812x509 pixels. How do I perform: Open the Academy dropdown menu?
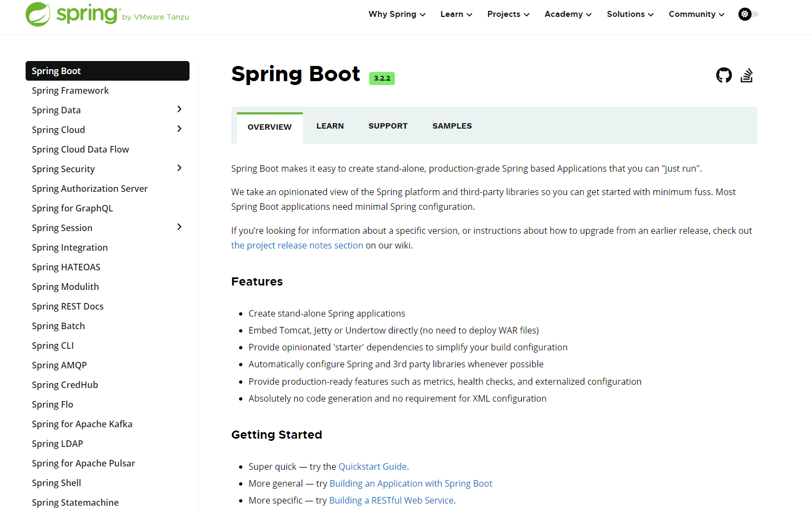coord(568,14)
